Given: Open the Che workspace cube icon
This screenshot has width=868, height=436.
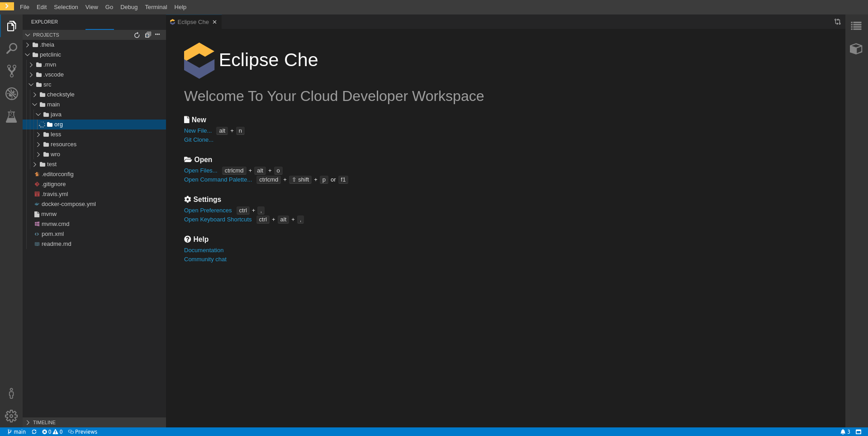Looking at the screenshot, I should pos(856,48).
